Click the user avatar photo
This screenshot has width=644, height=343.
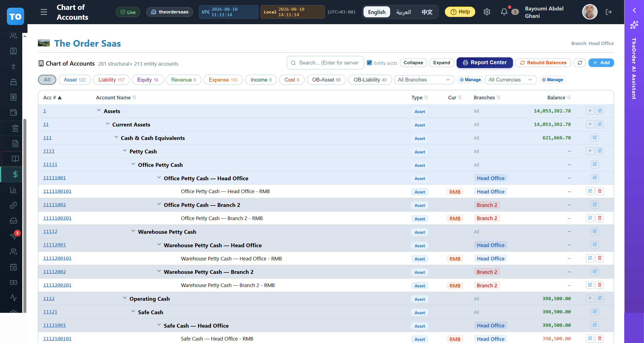(x=590, y=12)
